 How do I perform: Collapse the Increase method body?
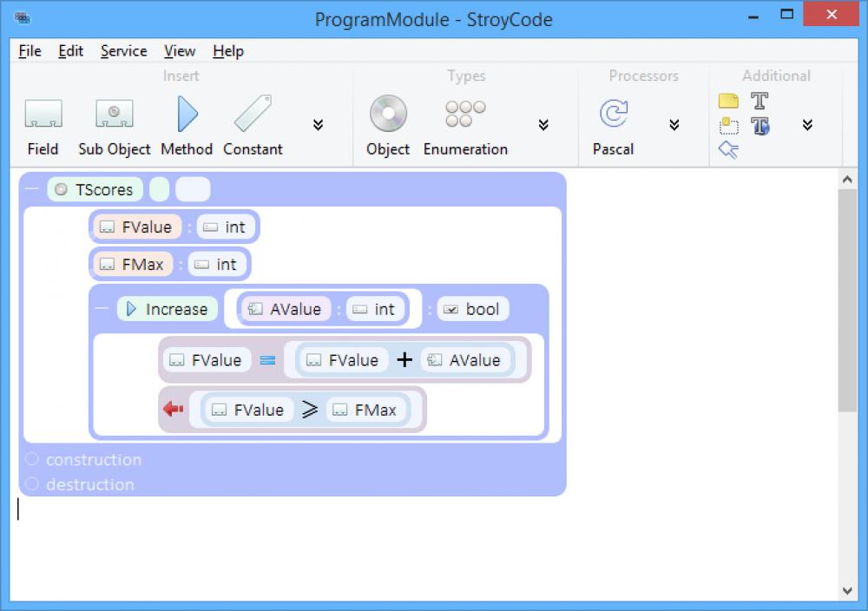[x=101, y=308]
